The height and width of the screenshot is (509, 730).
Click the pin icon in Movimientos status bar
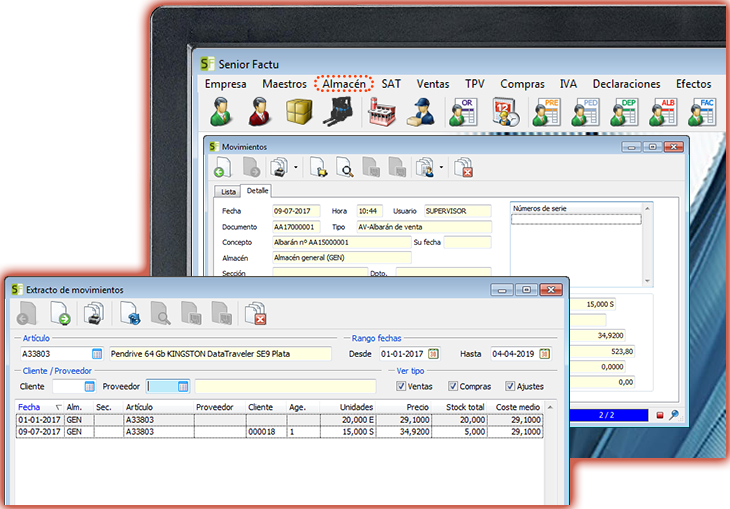(674, 414)
